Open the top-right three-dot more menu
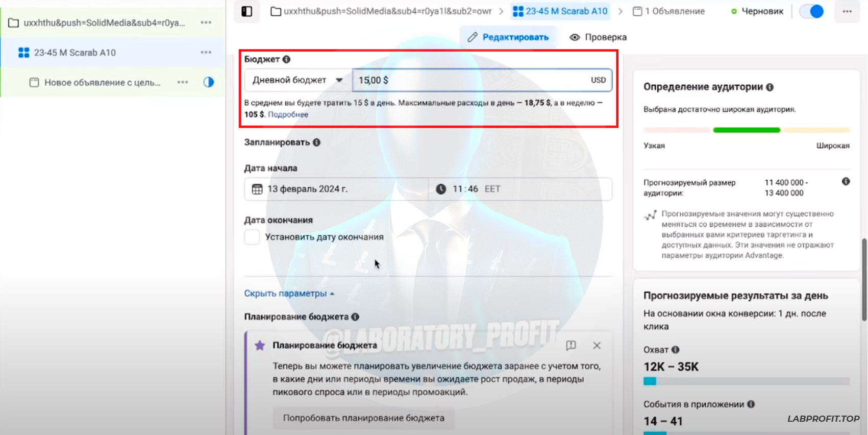The image size is (868, 435). click(x=847, y=11)
